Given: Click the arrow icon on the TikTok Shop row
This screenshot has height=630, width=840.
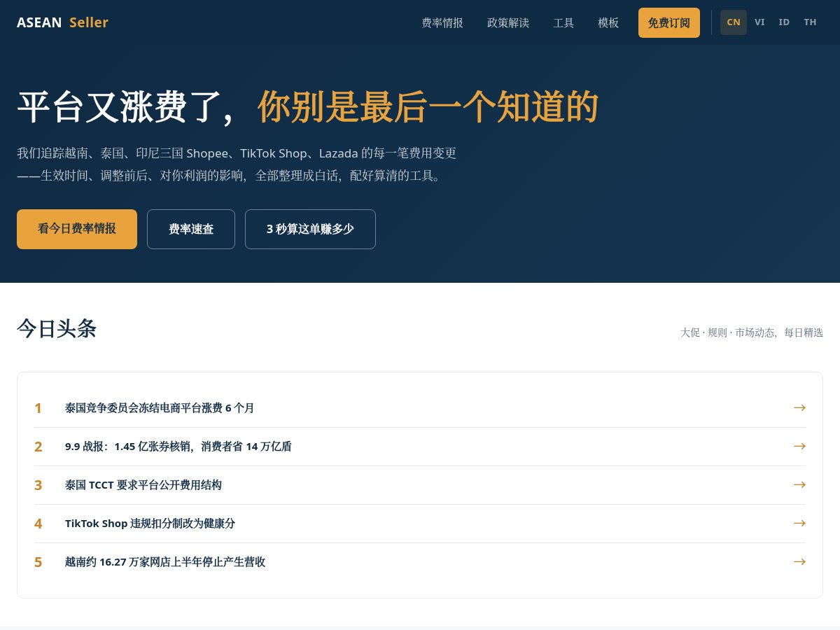Looking at the screenshot, I should click(x=799, y=523).
